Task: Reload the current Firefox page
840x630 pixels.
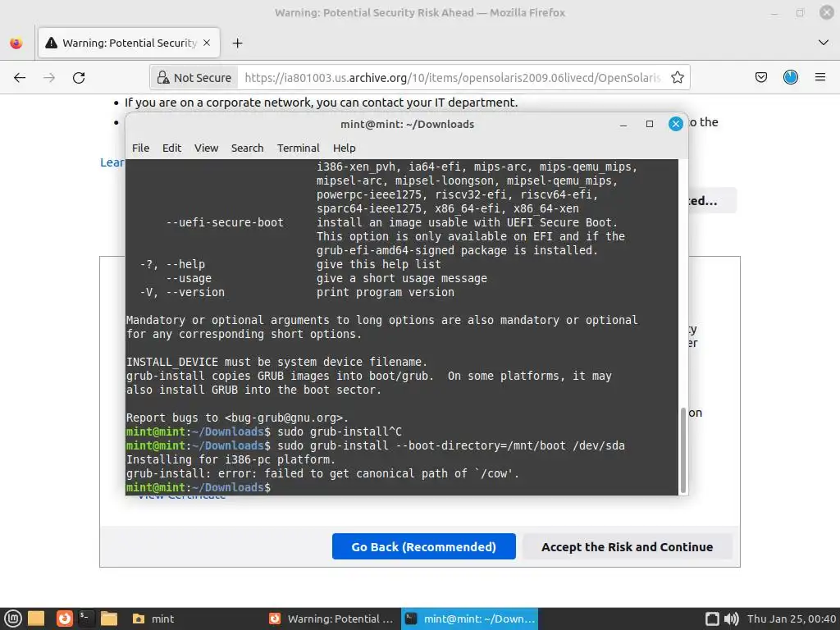Action: (79, 78)
